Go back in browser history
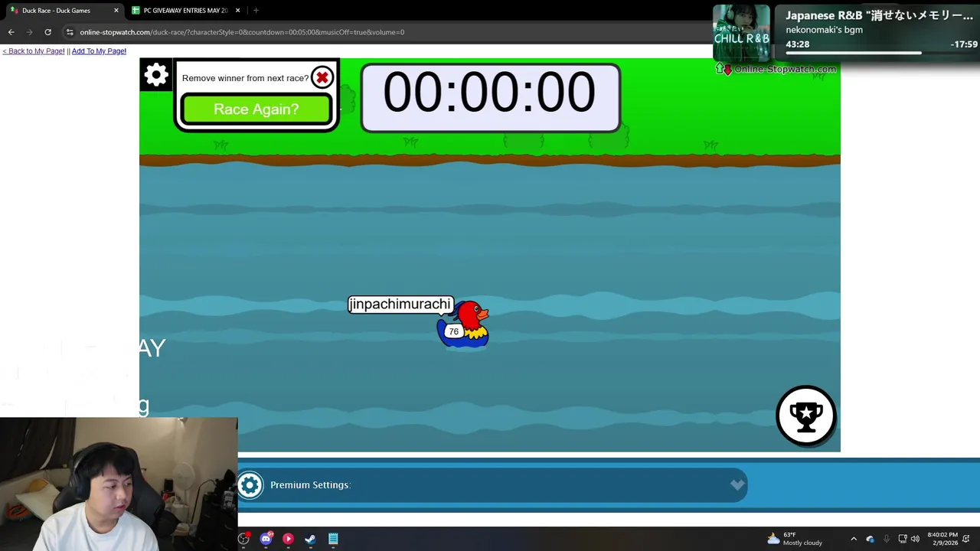The width and height of the screenshot is (980, 551). coord(11,32)
